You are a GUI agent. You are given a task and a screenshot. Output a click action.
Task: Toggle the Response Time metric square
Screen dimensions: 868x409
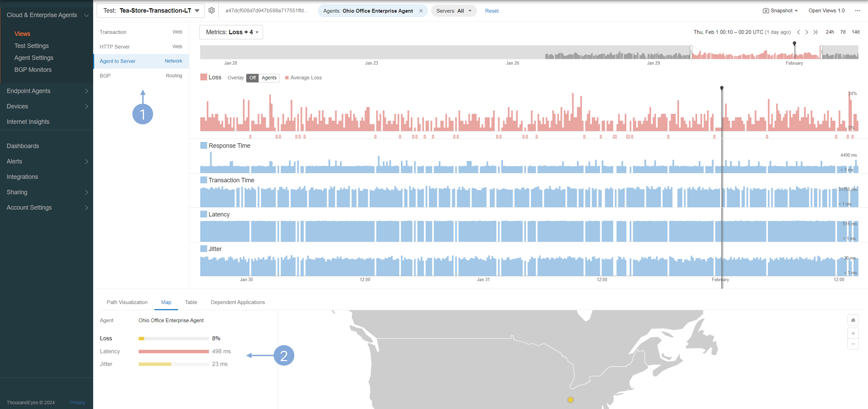pyautogui.click(x=204, y=145)
